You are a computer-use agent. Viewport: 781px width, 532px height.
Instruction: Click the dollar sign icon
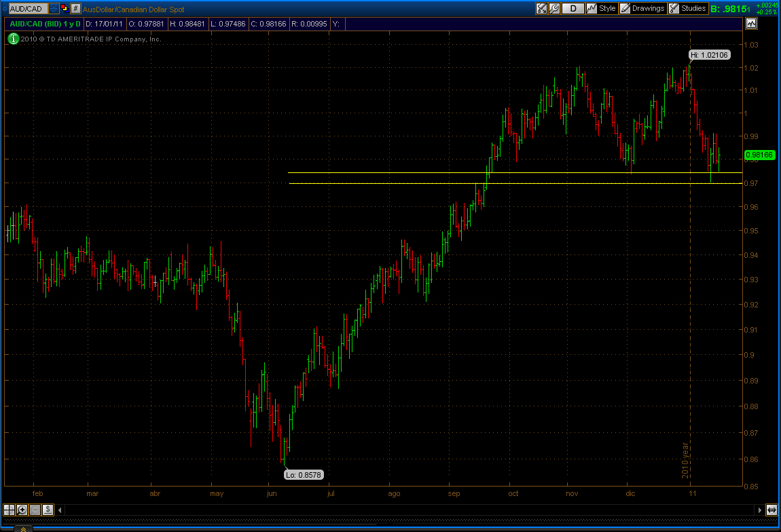[48, 510]
